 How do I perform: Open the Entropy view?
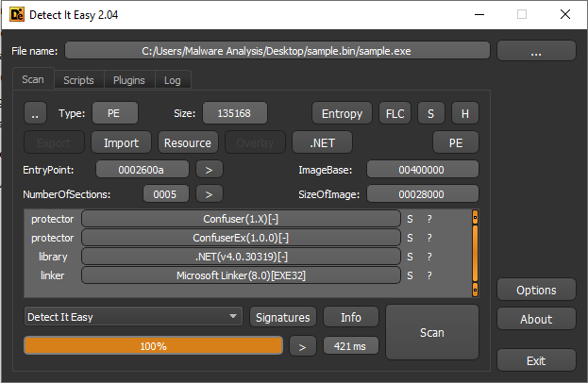click(x=342, y=113)
